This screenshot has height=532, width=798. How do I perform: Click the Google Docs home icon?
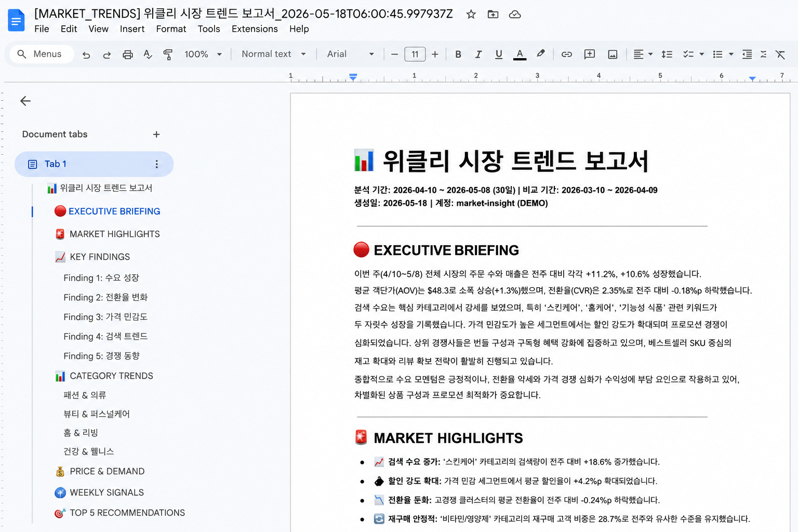click(x=17, y=21)
